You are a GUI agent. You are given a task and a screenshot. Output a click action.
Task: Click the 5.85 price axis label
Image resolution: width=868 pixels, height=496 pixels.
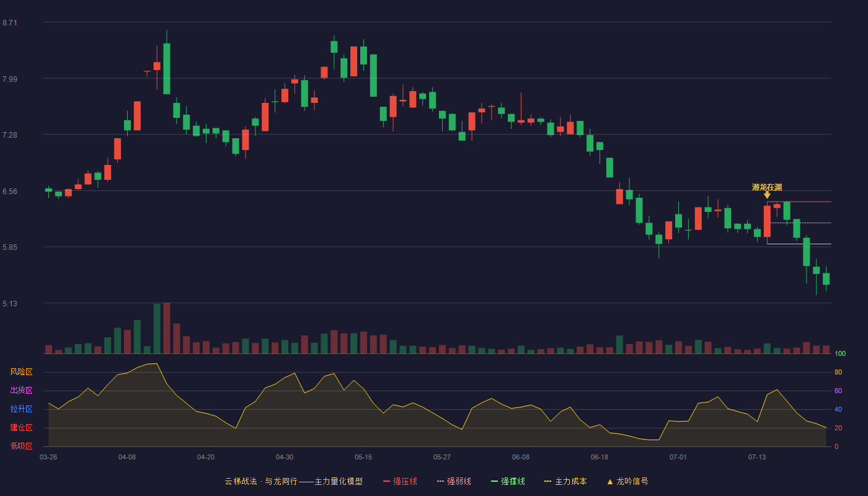10,247
